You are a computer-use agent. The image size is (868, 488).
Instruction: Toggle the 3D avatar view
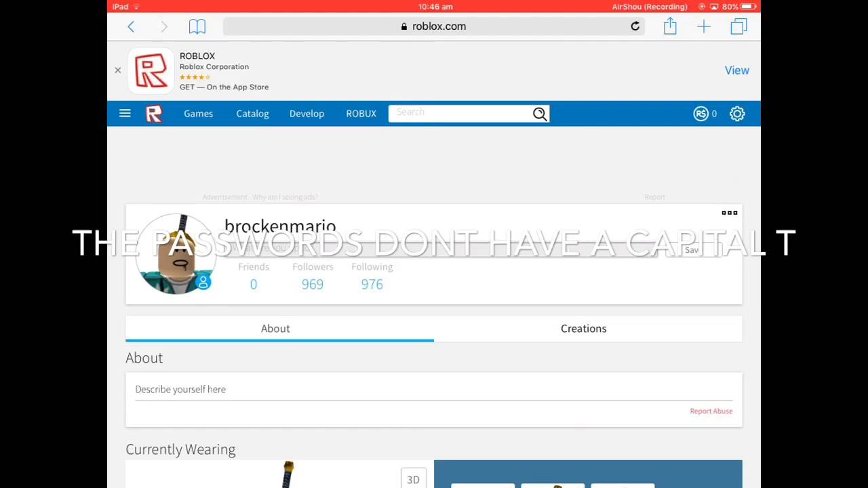(413, 479)
